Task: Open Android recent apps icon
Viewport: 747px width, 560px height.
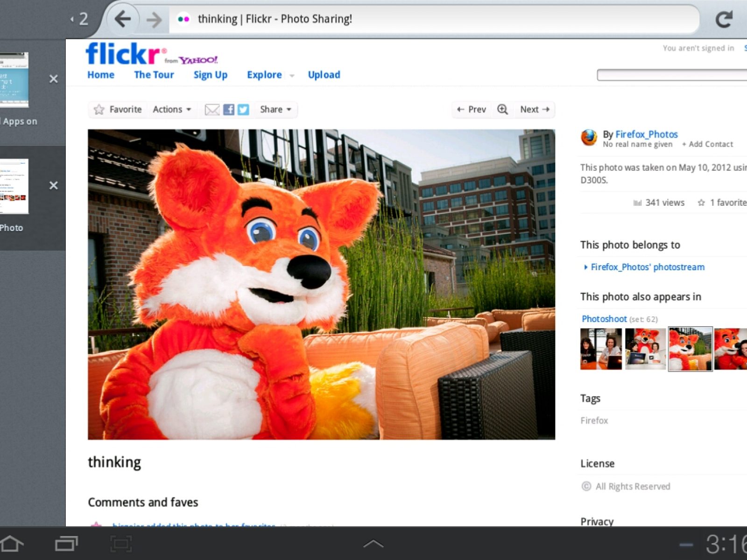Action: (66, 544)
